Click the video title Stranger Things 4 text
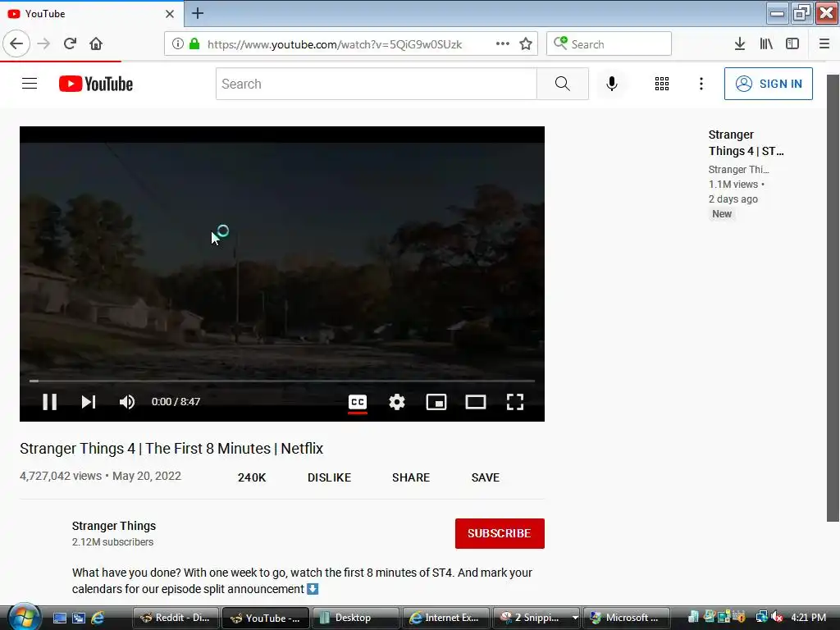840x630 pixels. coord(171,449)
